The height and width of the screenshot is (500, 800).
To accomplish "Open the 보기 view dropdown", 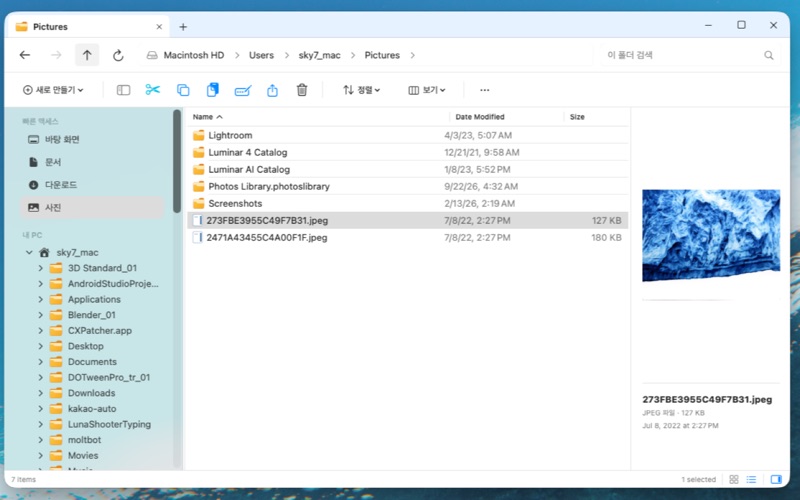I will [427, 90].
